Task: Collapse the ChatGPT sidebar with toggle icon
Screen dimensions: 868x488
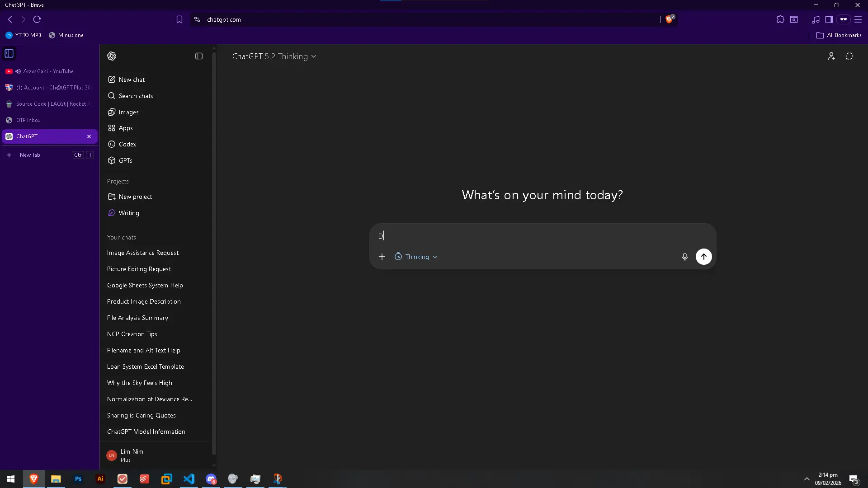Action: pyautogui.click(x=199, y=56)
